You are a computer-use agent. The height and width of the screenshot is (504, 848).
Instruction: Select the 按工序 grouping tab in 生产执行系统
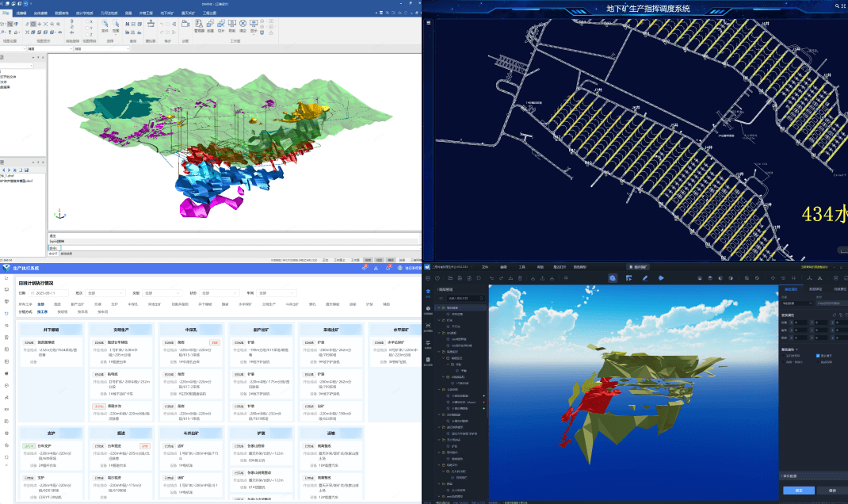(x=42, y=312)
